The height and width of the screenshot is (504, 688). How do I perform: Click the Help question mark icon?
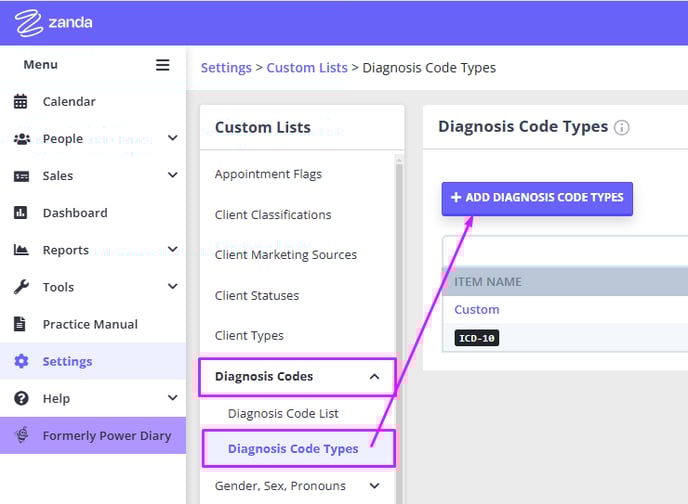21,398
